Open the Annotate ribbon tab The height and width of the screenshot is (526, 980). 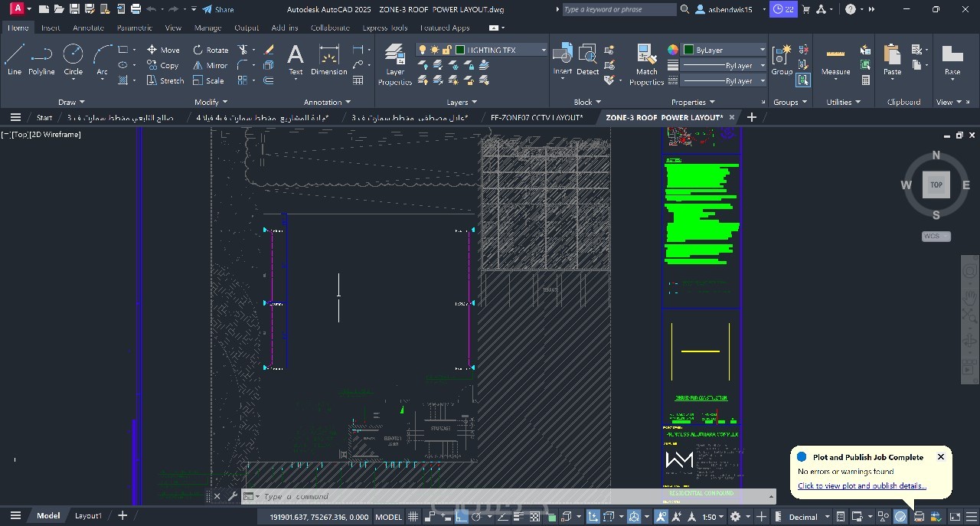pos(88,28)
